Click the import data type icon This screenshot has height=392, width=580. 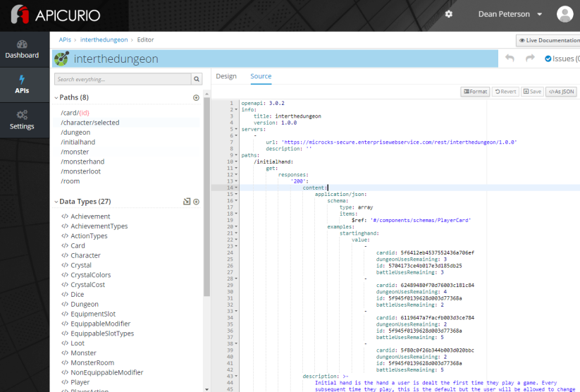[187, 202]
